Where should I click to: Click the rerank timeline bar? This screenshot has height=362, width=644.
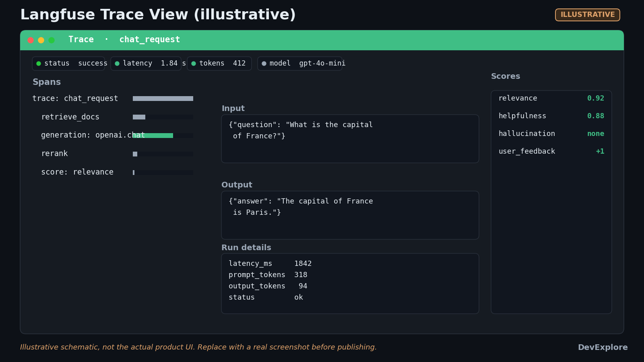point(135,154)
